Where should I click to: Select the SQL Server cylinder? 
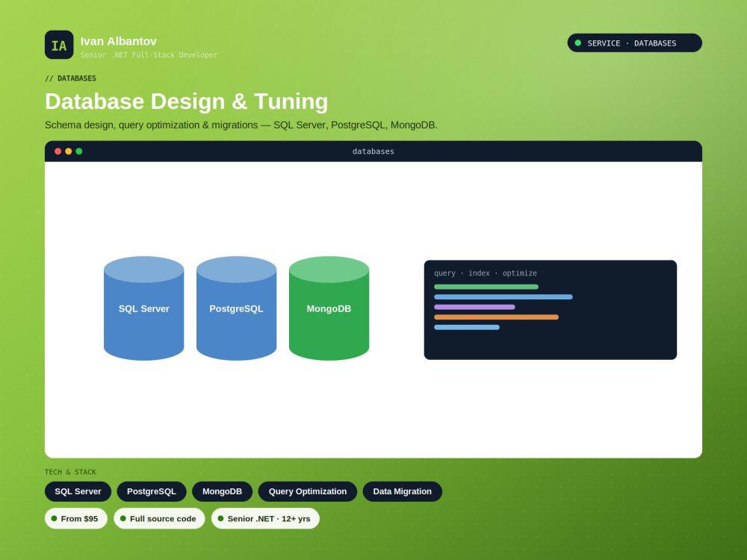tap(144, 308)
